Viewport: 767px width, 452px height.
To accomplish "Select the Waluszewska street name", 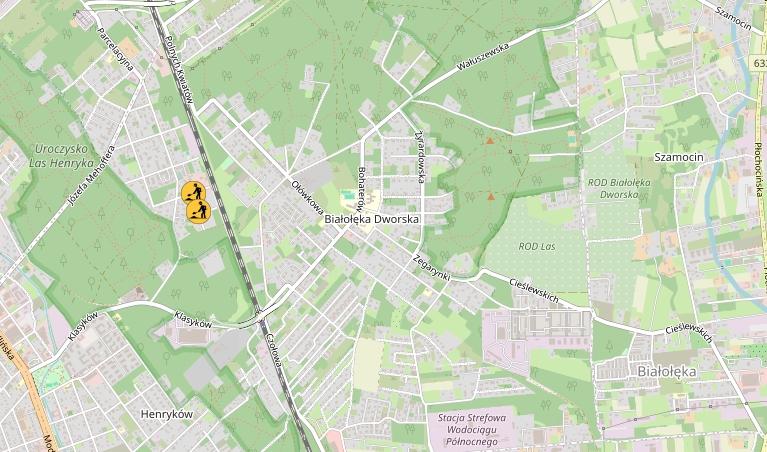I will coord(483,57).
